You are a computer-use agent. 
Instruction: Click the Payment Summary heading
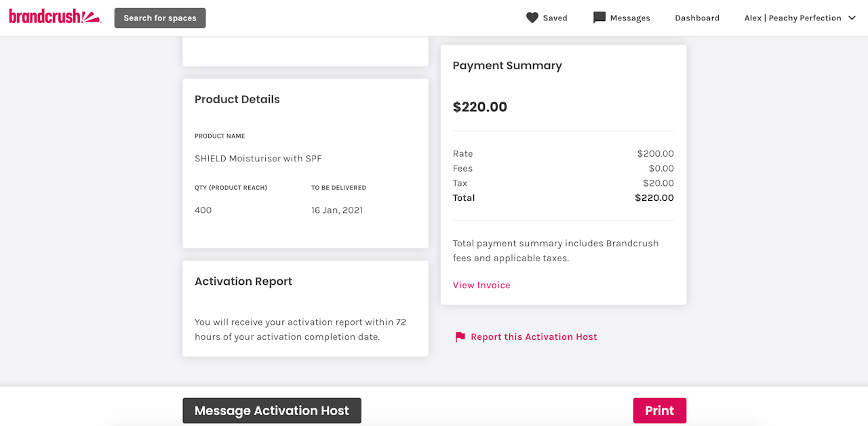(507, 66)
